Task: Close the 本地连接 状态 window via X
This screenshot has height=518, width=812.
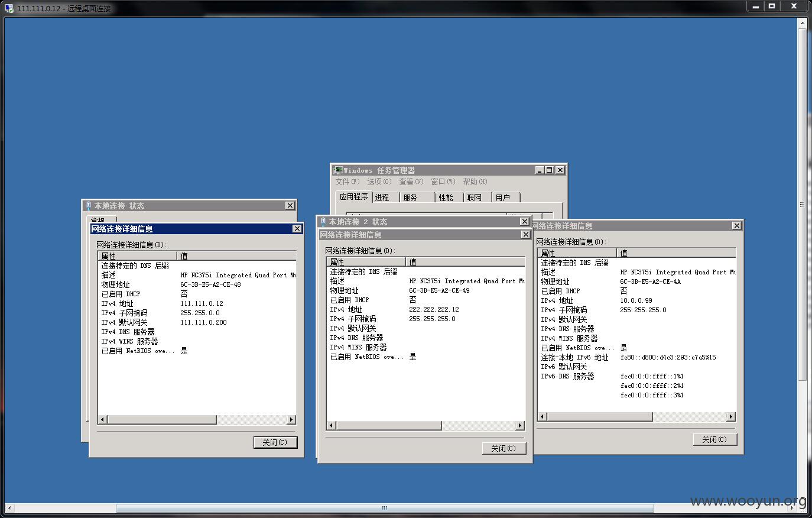Action: [290, 206]
